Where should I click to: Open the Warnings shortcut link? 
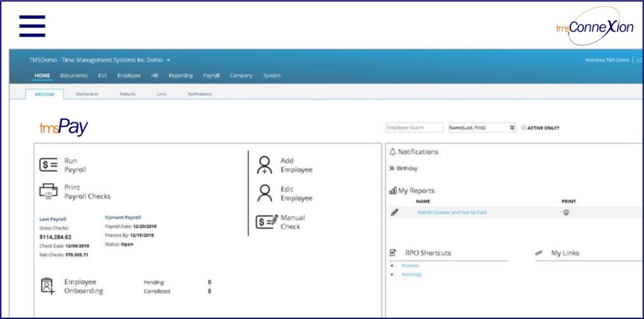(x=411, y=274)
